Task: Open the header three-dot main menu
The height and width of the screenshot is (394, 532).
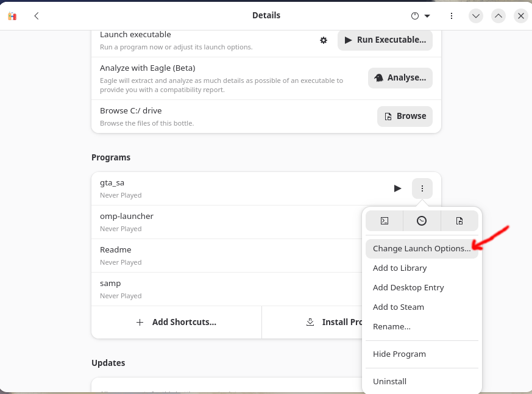Action: (x=451, y=16)
